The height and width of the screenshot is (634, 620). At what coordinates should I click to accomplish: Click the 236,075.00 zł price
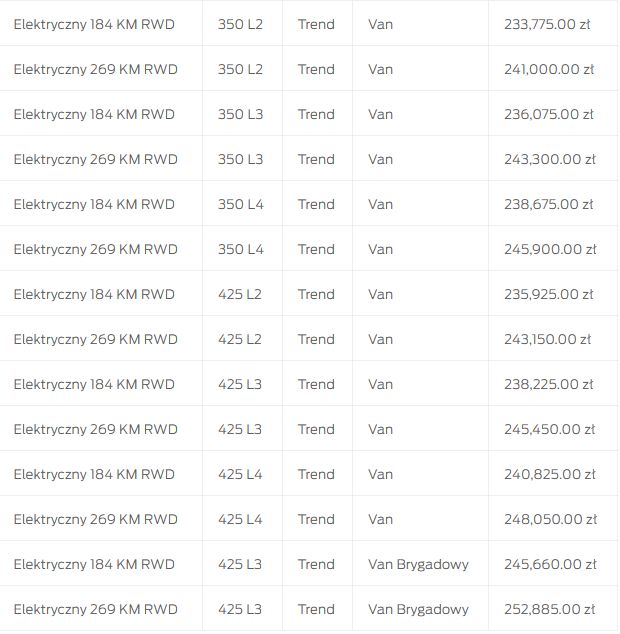(549, 114)
